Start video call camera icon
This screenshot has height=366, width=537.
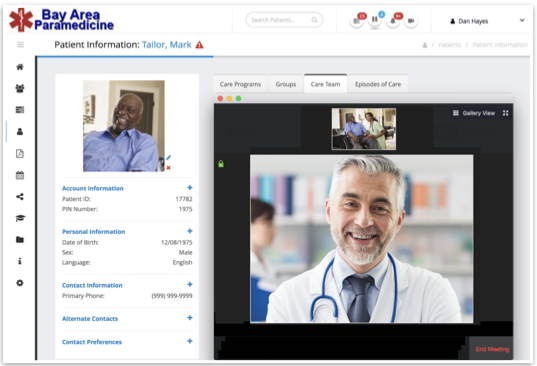[411, 21]
